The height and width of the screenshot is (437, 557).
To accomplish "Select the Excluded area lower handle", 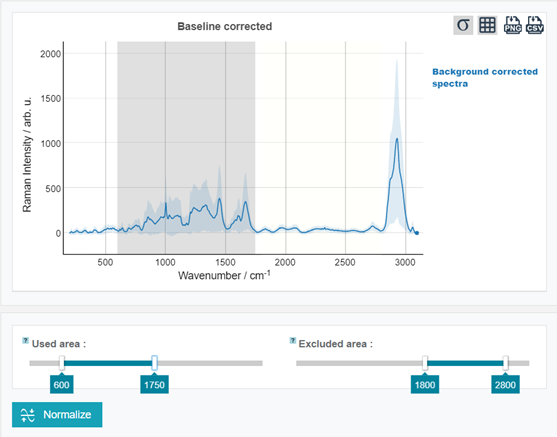I will (x=425, y=363).
